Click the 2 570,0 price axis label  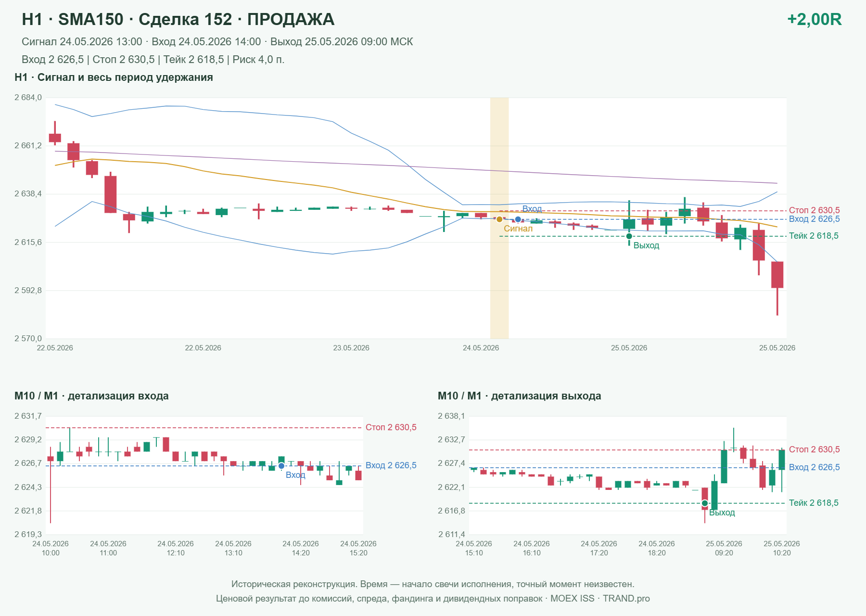click(x=28, y=339)
